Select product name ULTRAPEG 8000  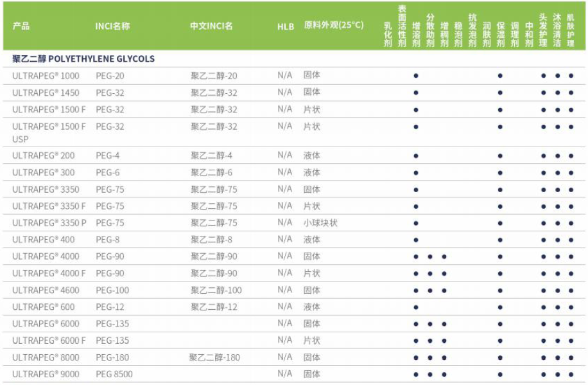pos(46,357)
